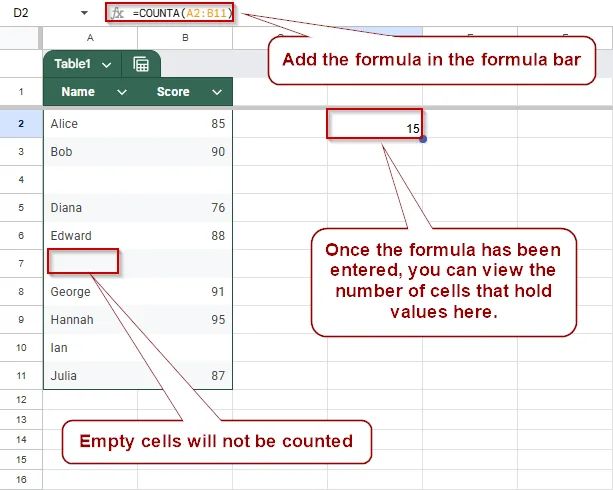613x490 pixels.
Task: Select row 5 header
Action: [x=21, y=208]
